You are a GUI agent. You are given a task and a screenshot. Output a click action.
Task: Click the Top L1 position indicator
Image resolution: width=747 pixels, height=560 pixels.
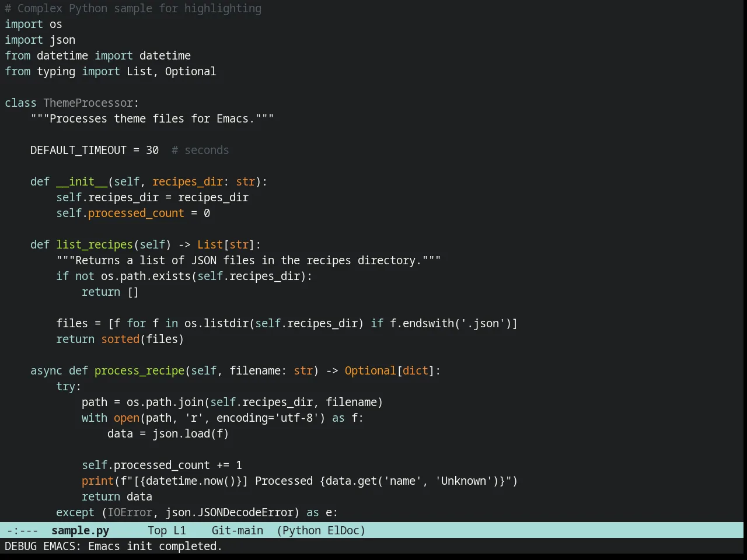coord(166,530)
